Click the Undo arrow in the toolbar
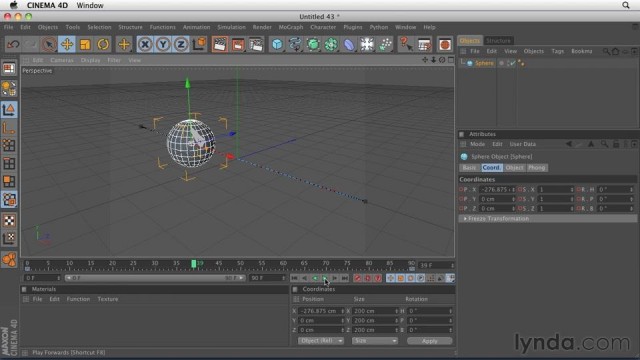 coord(13,44)
